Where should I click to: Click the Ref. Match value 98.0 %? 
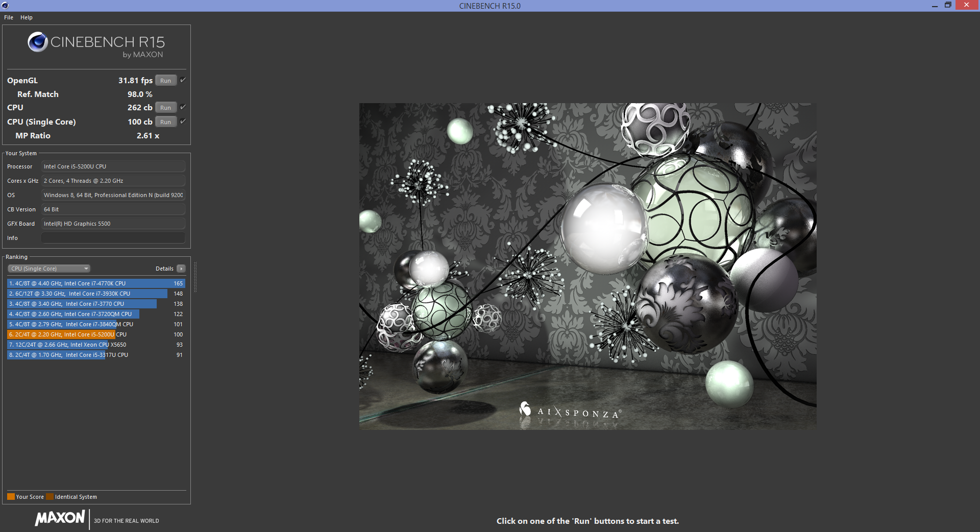(x=140, y=94)
